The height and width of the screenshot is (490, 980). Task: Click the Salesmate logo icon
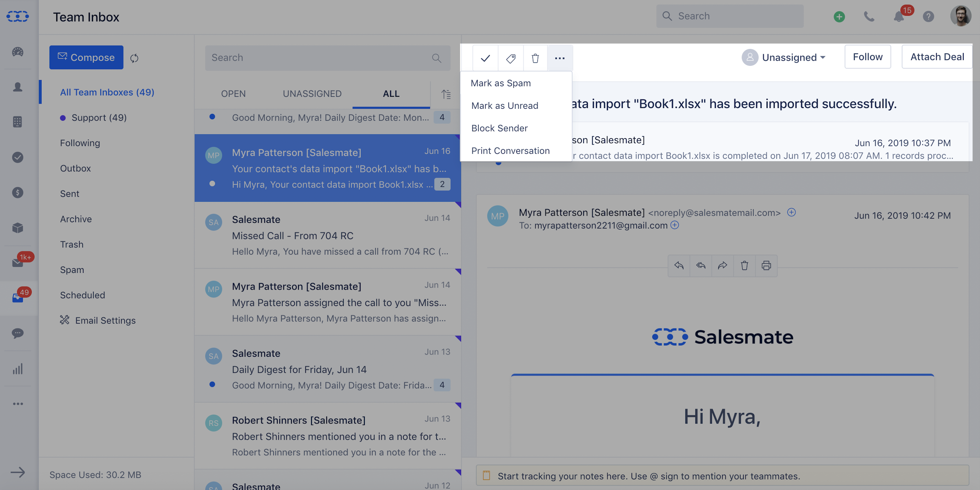pyautogui.click(x=17, y=16)
